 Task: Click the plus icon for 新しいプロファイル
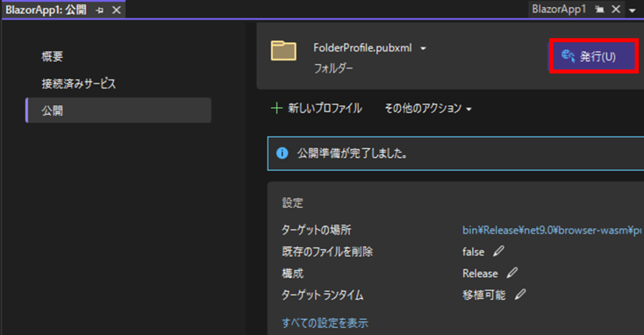275,108
